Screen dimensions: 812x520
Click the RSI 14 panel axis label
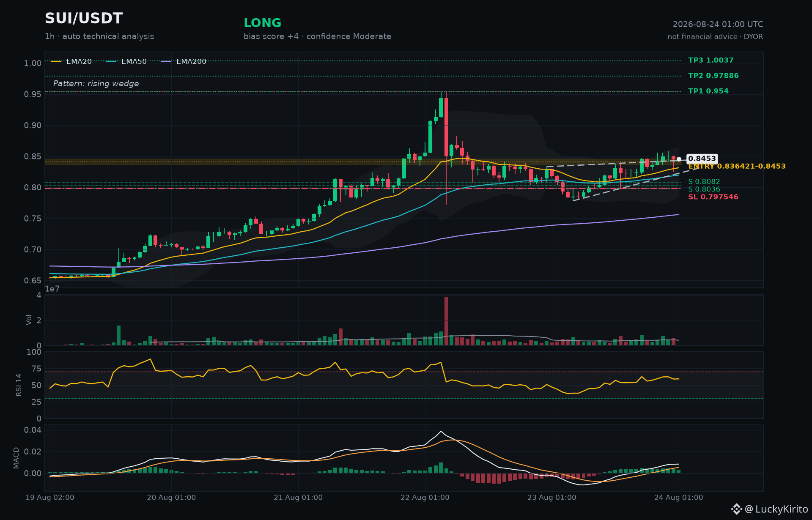click(19, 385)
